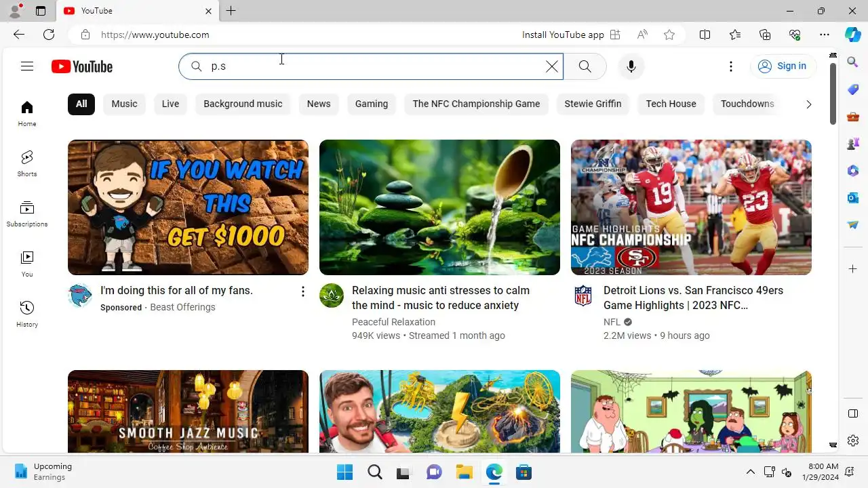
Task: Click the magnifier search submit button
Action: (x=585, y=66)
